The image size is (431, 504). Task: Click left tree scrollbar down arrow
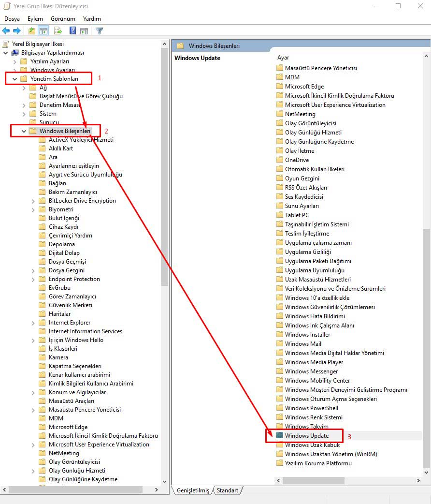[164, 481]
